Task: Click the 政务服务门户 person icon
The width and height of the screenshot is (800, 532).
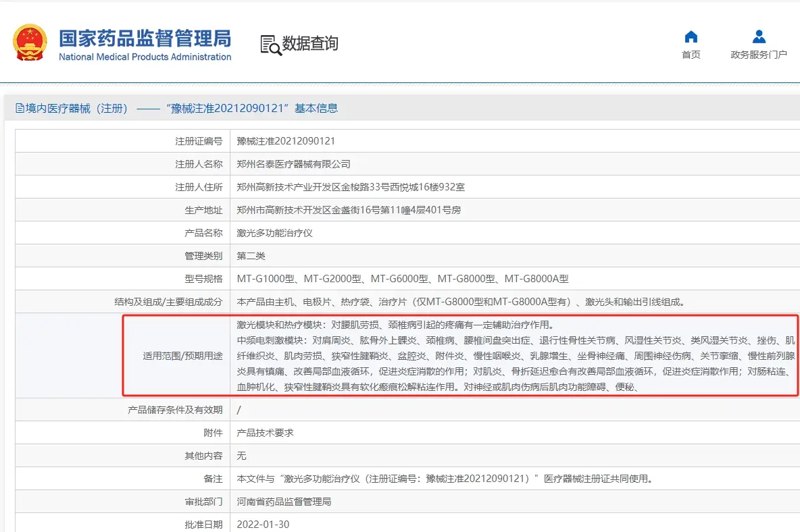Action: [759, 36]
